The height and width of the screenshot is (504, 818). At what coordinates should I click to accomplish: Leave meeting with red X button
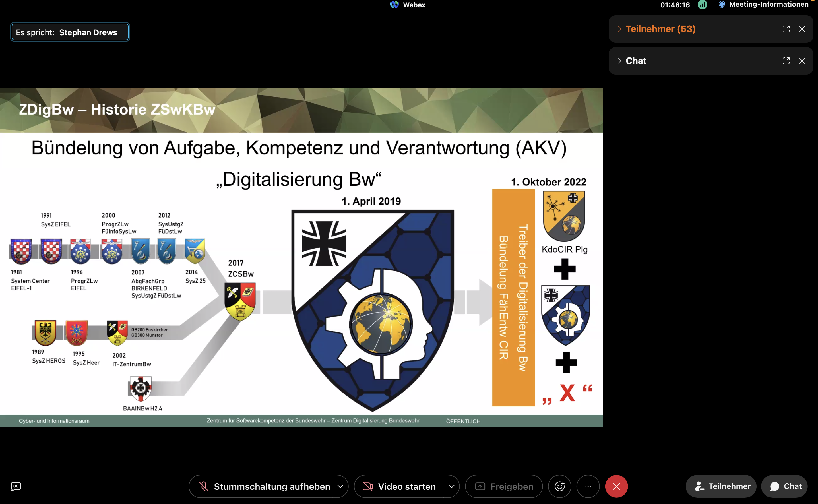[616, 486]
